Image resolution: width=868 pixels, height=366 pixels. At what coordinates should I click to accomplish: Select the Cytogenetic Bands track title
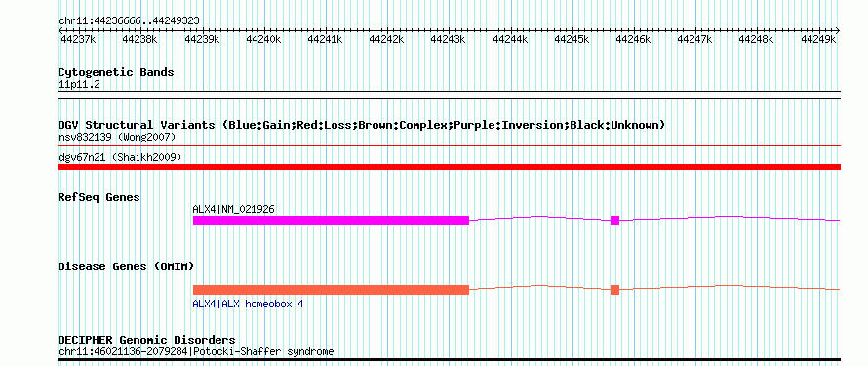point(116,72)
